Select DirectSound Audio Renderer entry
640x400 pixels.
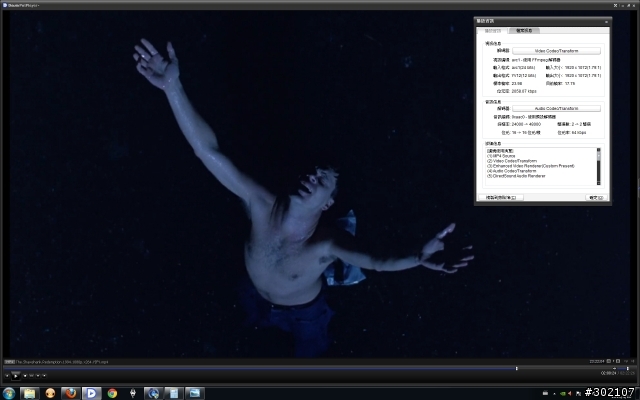coord(516,176)
